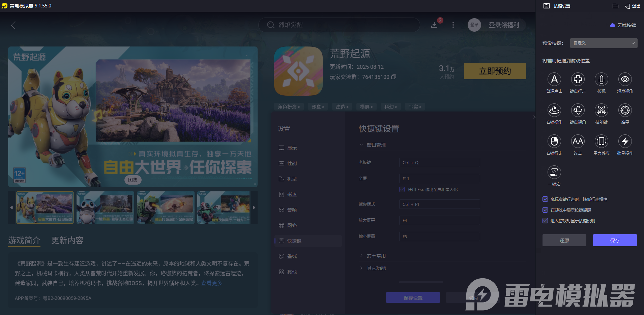Open the 预设按键 preset dropdown
This screenshot has width=644, height=315.
click(x=603, y=43)
